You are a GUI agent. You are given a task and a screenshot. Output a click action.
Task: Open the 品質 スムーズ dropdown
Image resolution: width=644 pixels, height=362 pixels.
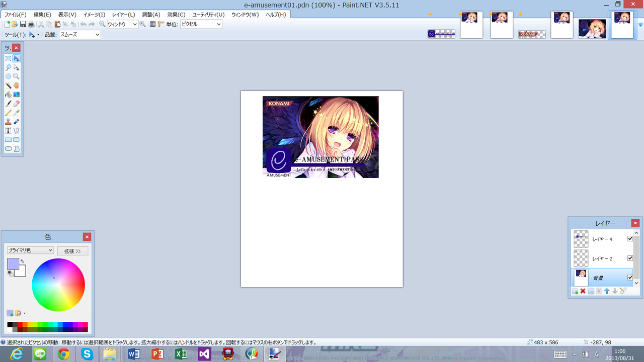pyautogui.click(x=79, y=35)
